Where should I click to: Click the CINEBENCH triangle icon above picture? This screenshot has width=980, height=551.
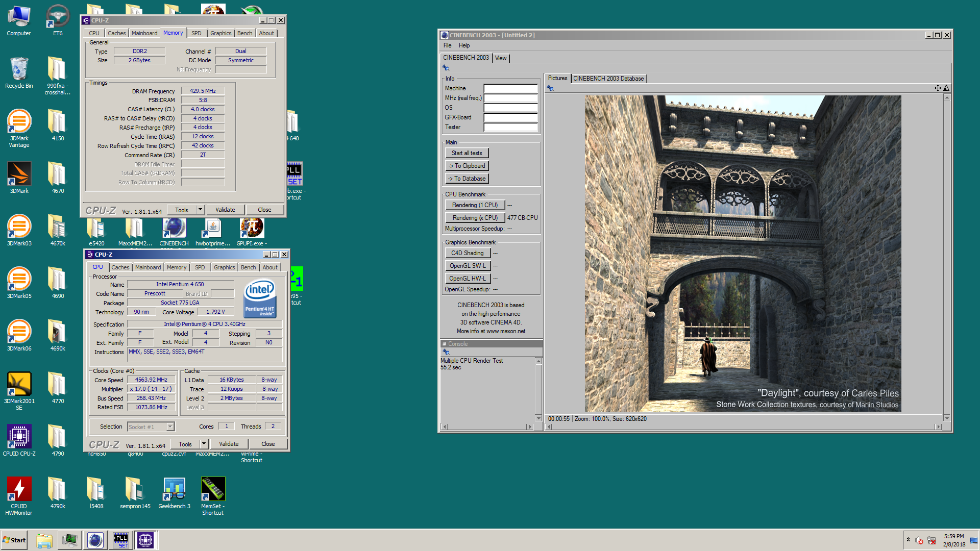946,88
